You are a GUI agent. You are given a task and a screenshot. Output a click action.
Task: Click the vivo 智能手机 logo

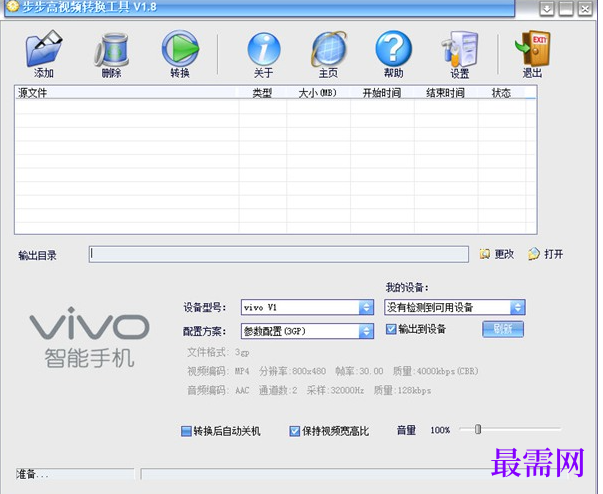pos(89,337)
